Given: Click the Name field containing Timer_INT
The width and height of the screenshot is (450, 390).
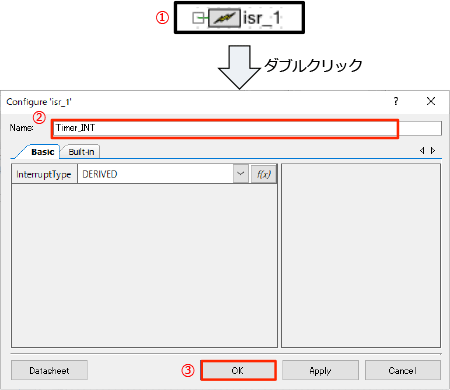Looking at the screenshot, I should coord(248,128).
